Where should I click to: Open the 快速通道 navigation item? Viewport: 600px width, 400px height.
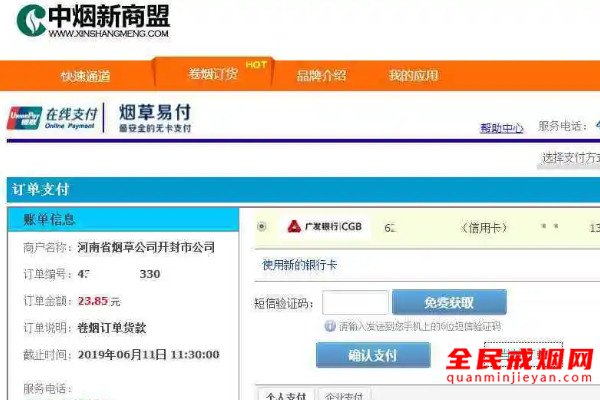point(85,76)
